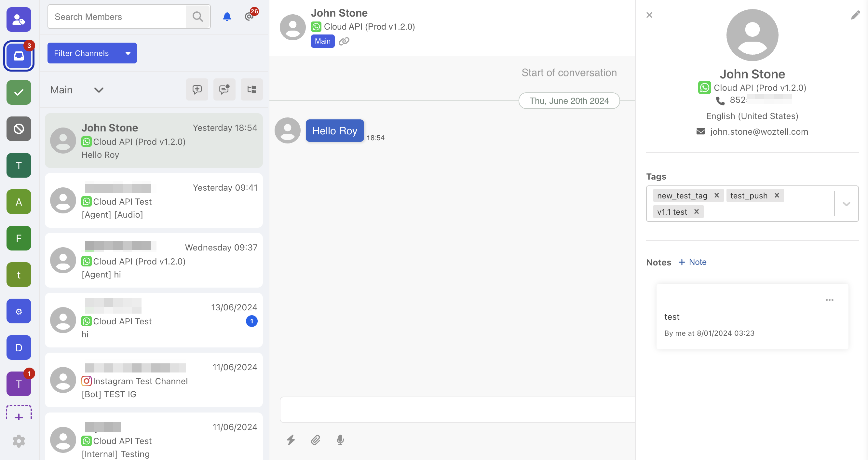
Task: Remove the v1.1 test tag
Action: [697, 212]
